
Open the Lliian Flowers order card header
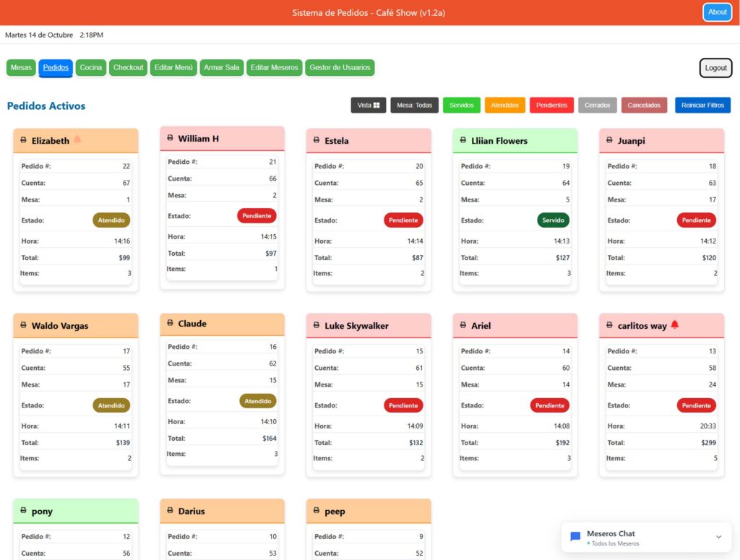[515, 140]
